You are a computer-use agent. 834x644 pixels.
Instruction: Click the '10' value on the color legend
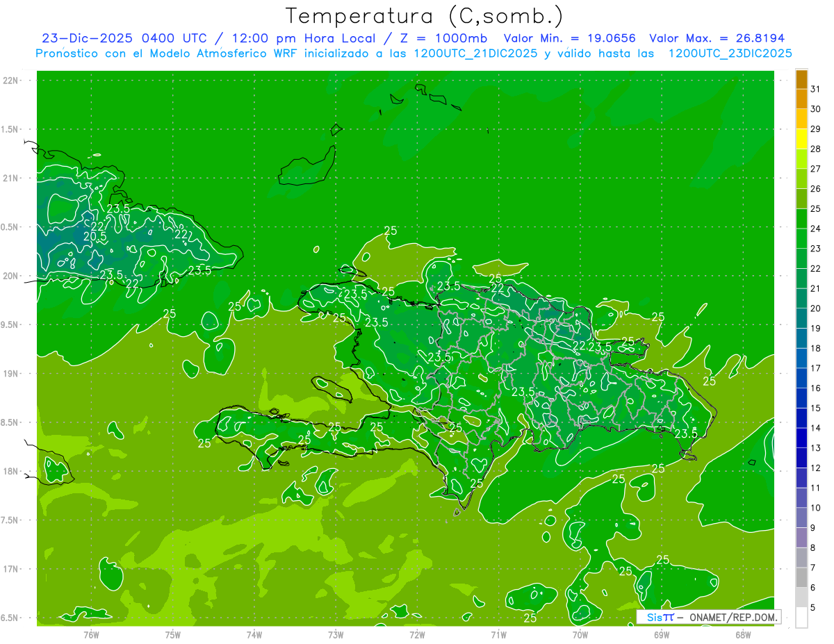click(x=815, y=508)
